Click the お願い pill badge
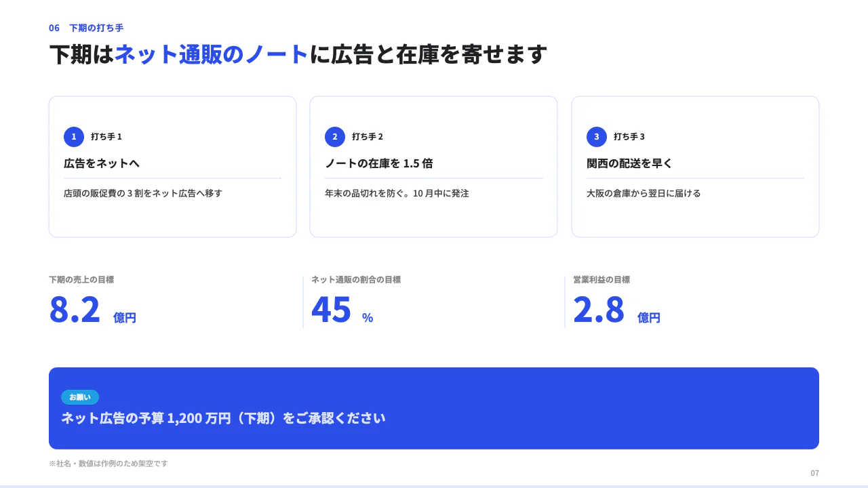This screenshot has width=868, height=488. point(80,397)
